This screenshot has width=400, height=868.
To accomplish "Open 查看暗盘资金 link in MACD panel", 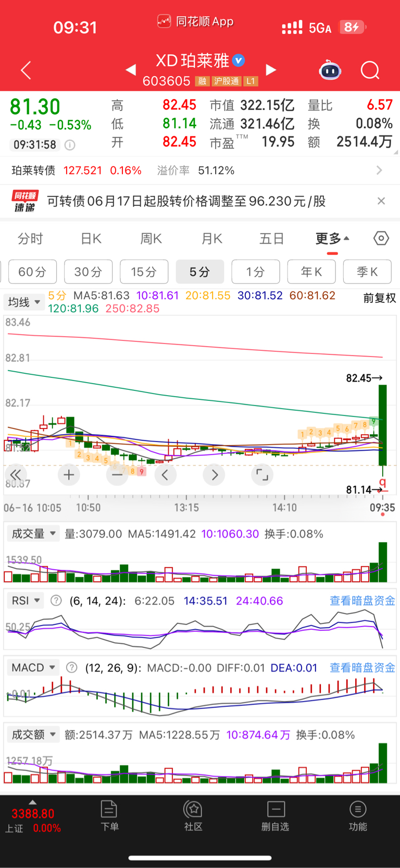I will (x=362, y=667).
